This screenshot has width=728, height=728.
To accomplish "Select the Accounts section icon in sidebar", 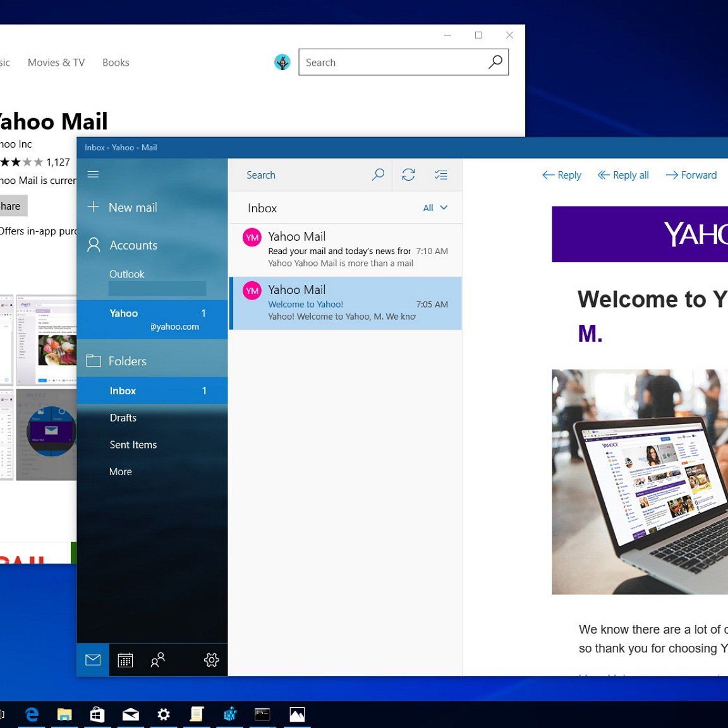I will 93,245.
